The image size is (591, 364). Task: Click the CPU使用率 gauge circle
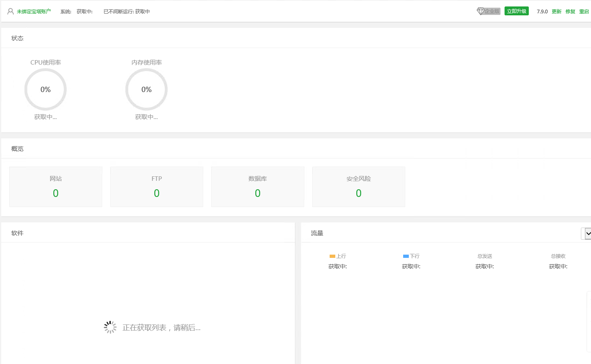[46, 90]
